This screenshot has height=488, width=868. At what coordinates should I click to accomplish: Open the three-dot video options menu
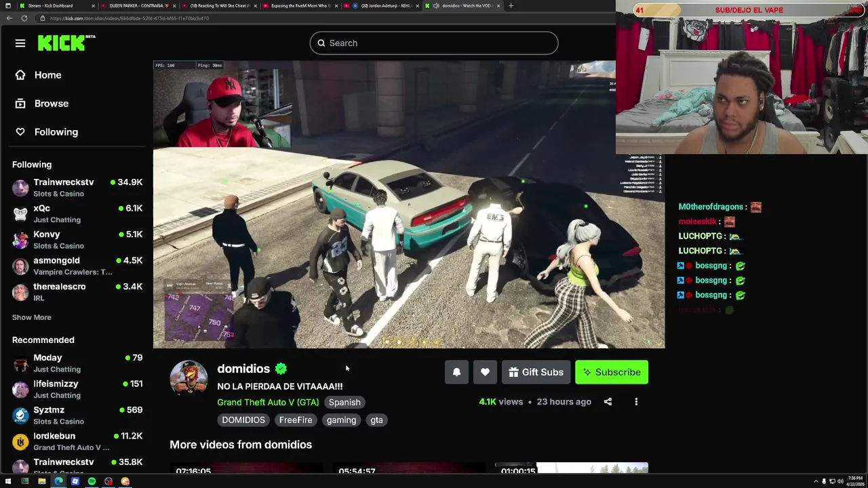click(636, 402)
